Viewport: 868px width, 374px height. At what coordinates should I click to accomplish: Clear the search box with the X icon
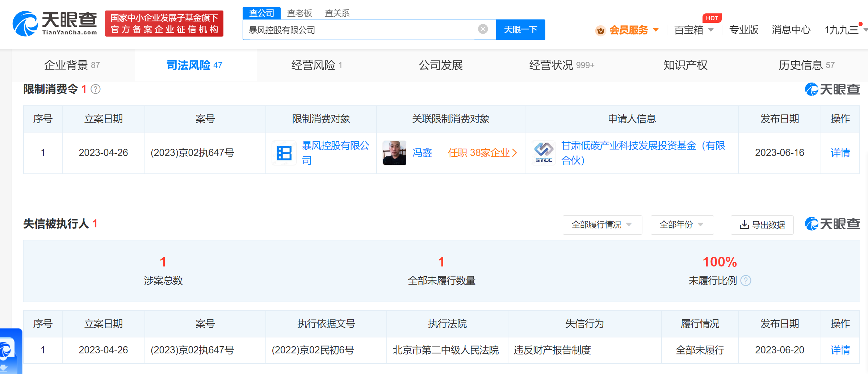pos(483,29)
